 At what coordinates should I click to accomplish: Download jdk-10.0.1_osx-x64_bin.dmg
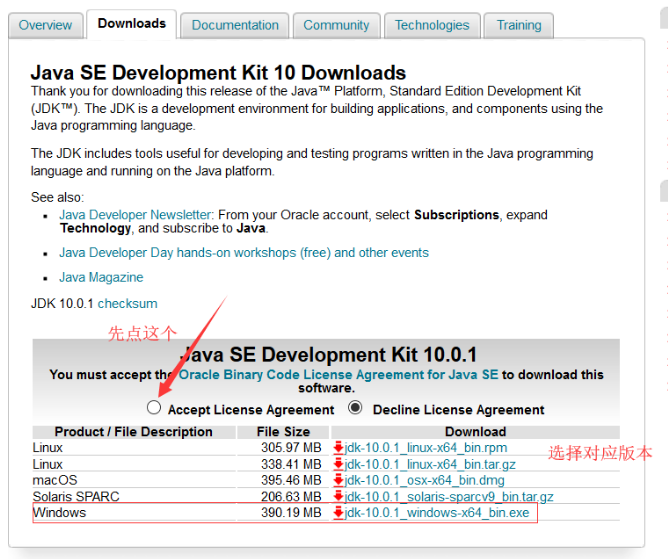pyautogui.click(x=425, y=480)
